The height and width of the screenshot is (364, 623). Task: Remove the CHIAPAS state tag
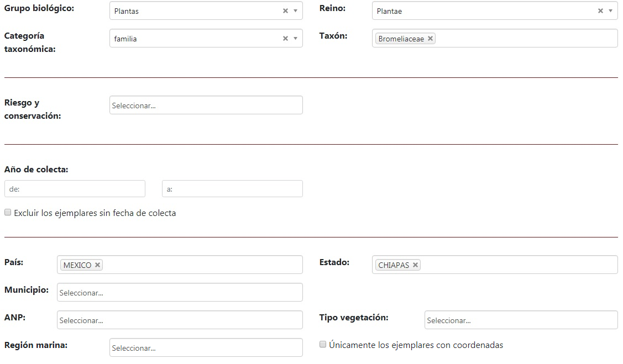pyautogui.click(x=415, y=265)
